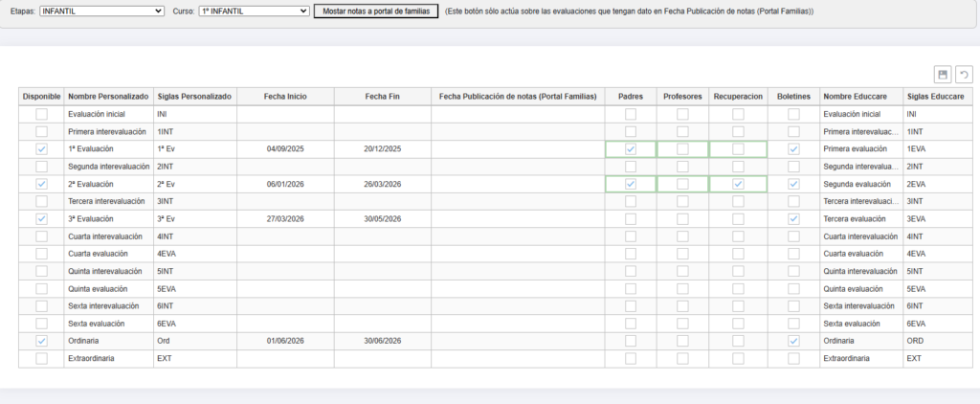This screenshot has height=404, width=980.
Task: Click publication date cell for 3ª Evaluación
Action: click(x=517, y=219)
